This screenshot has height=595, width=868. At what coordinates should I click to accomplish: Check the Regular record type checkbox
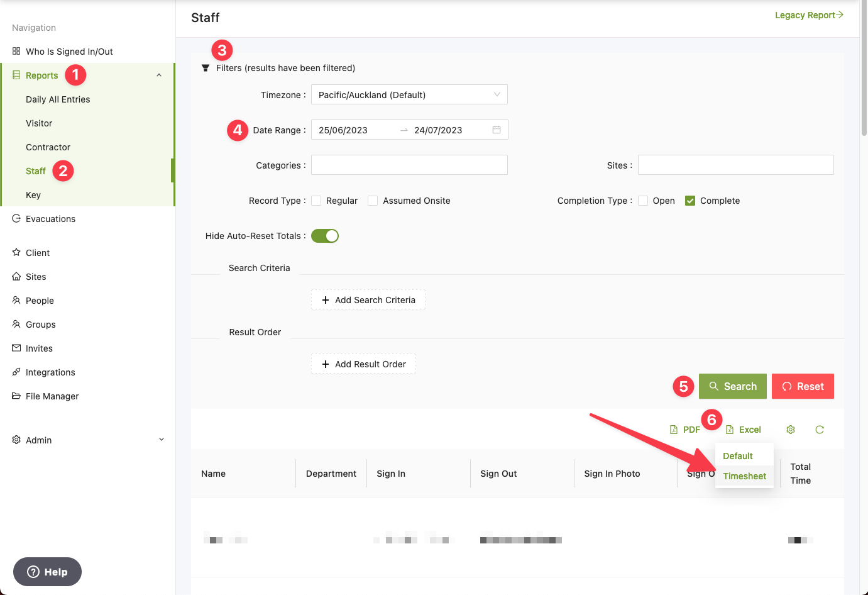317,201
